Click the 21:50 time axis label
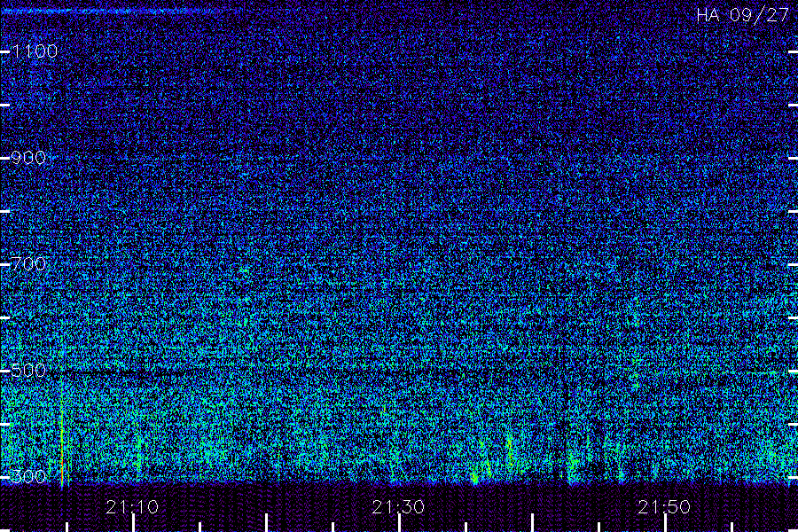Image resolution: width=798 pixels, height=532 pixels. coord(664,507)
